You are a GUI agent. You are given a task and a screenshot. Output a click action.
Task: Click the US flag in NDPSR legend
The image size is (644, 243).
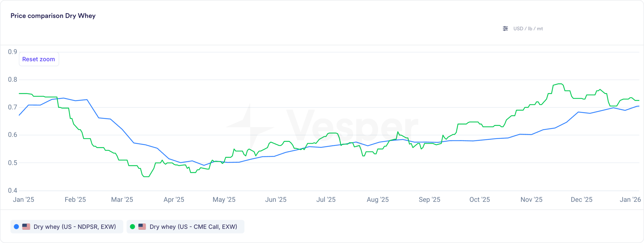click(x=26, y=227)
